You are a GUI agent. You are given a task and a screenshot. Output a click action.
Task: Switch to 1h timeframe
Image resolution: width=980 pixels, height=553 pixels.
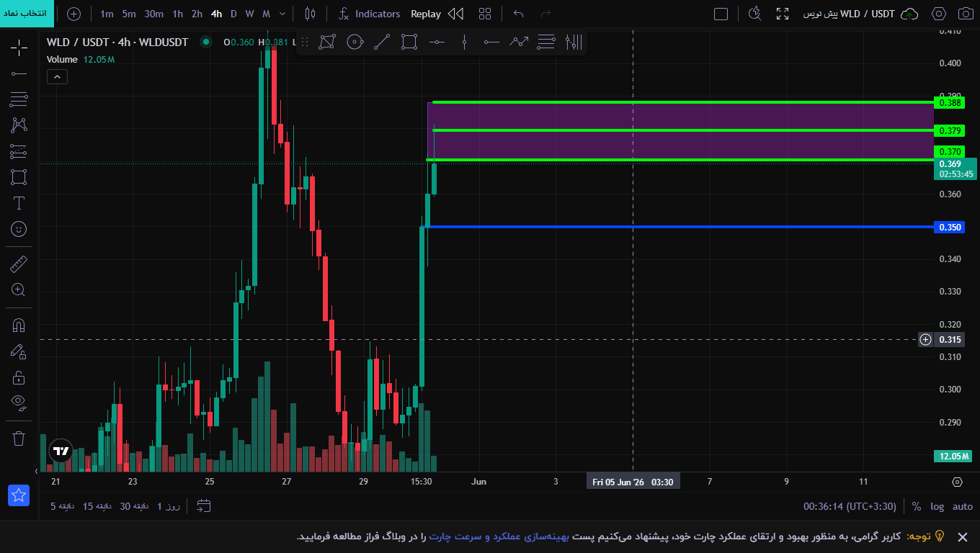click(177, 14)
